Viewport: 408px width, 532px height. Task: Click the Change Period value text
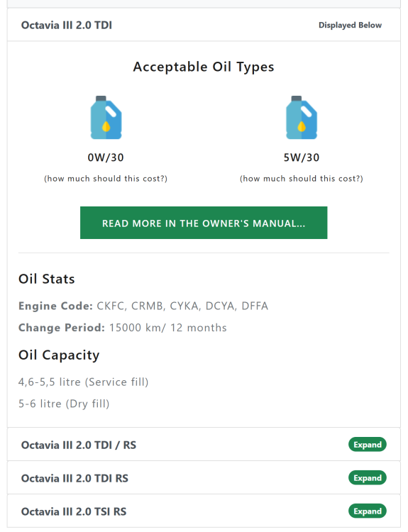[x=168, y=328]
